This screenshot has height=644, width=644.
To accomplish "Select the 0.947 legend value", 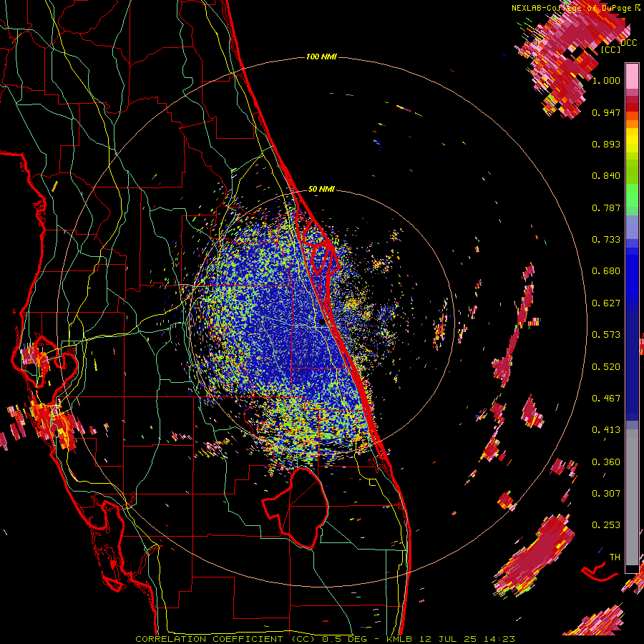I will (x=606, y=112).
